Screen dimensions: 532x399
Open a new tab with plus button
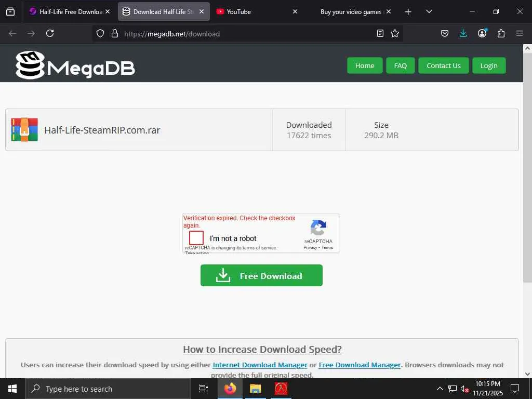408,12
